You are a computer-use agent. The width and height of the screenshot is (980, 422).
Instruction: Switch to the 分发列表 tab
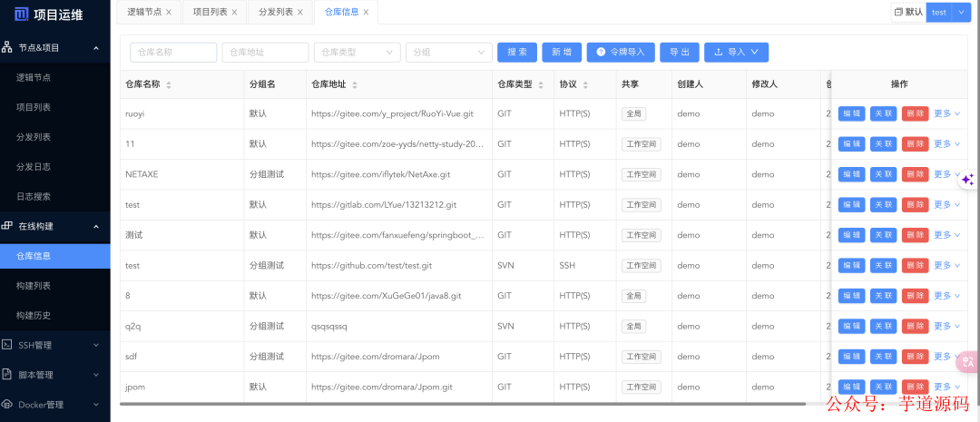pyautogui.click(x=276, y=13)
